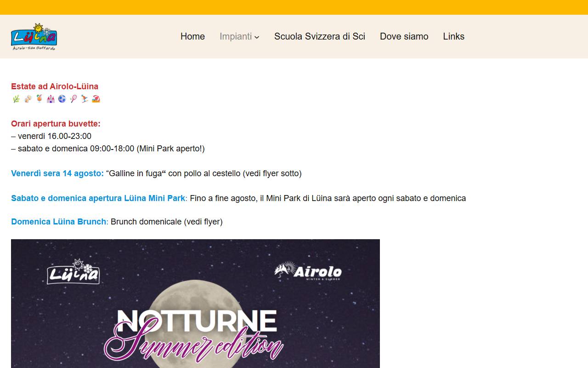The height and width of the screenshot is (368, 588).
Task: Open Scuola Svizzera di Sci page
Action: tap(320, 36)
